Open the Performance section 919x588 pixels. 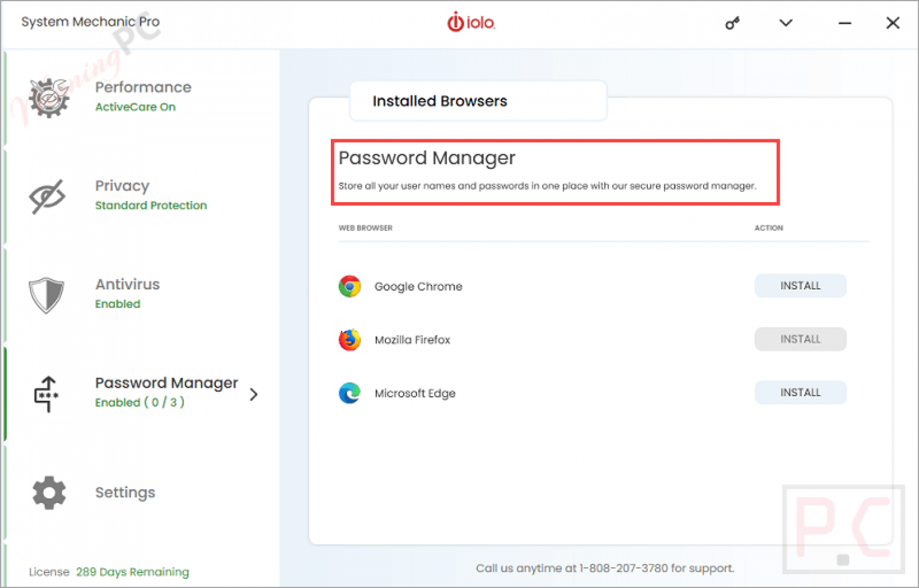click(x=143, y=87)
